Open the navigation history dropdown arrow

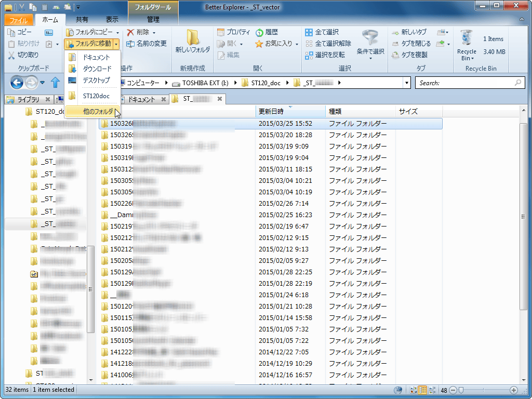42,83
